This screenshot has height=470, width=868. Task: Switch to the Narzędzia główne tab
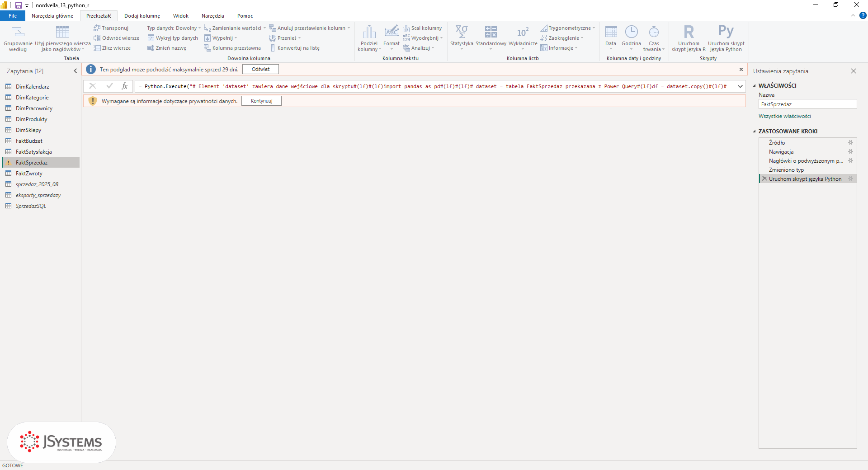[52, 16]
